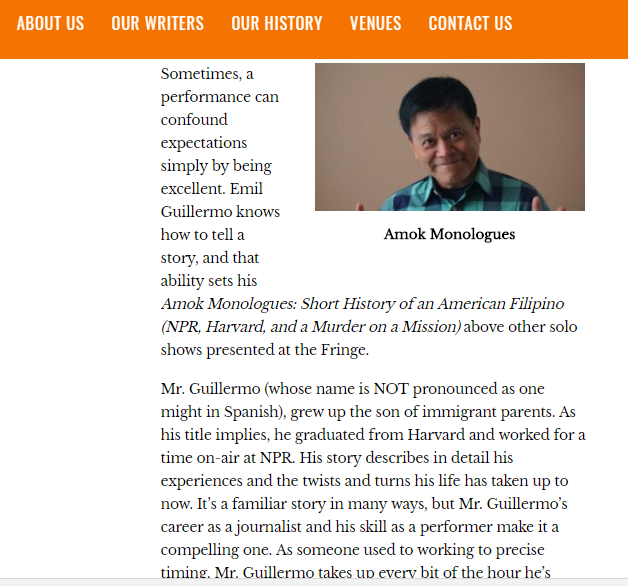Image resolution: width=628 pixels, height=586 pixels.
Task: Click the photo of the smiling performer
Action: [450, 137]
